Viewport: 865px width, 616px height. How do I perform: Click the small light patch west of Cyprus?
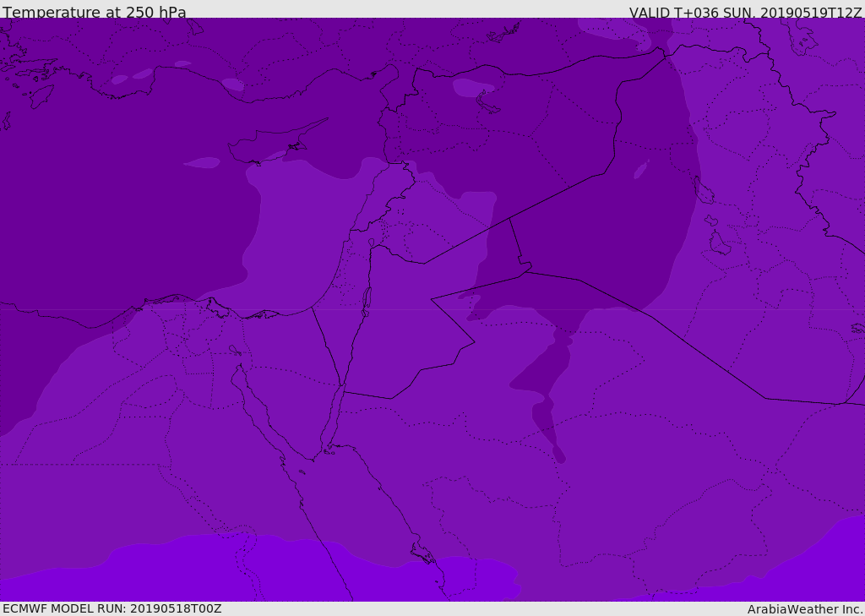coord(201,162)
